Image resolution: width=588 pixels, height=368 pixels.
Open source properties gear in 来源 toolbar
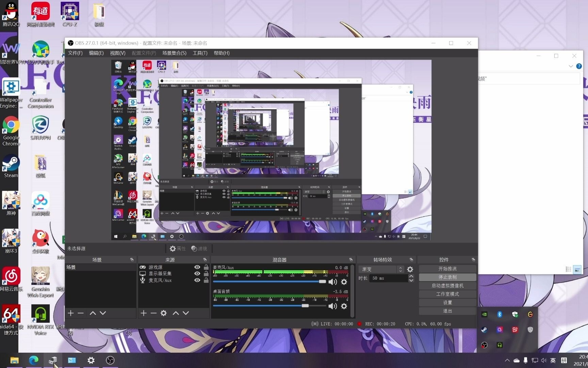click(164, 313)
